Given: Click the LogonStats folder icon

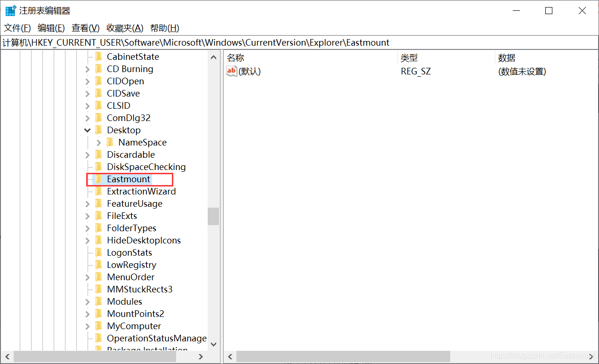Looking at the screenshot, I should pos(98,252).
